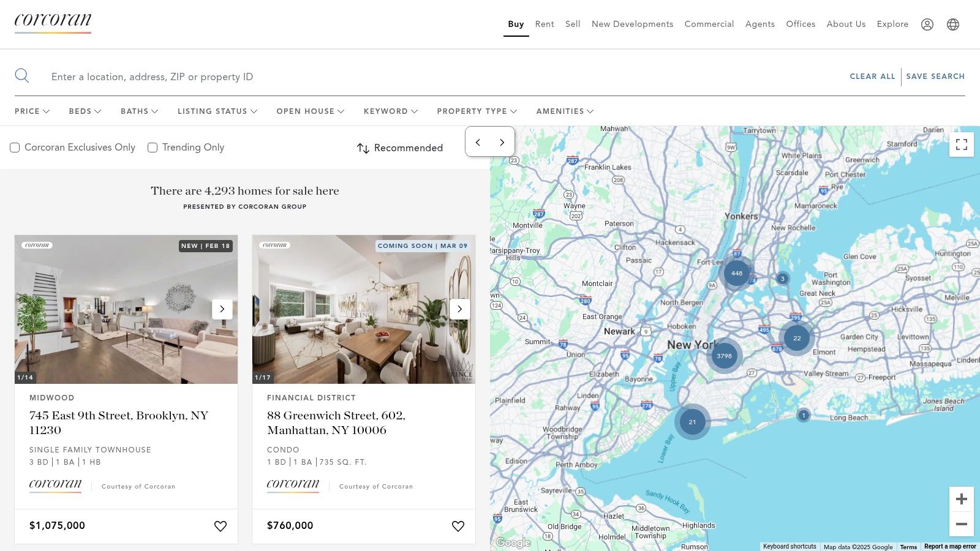The height and width of the screenshot is (551, 980).
Task: Show next photo of 88 Greenwich Street
Action: pos(460,309)
